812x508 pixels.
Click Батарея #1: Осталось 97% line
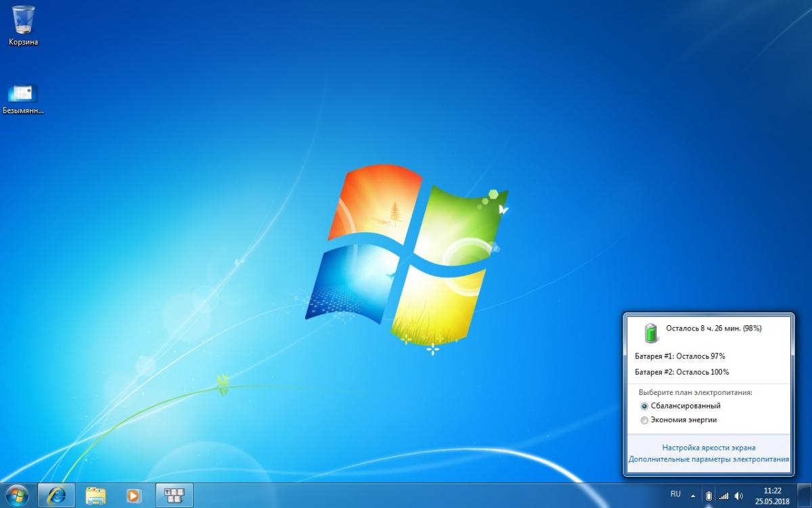[x=680, y=356]
